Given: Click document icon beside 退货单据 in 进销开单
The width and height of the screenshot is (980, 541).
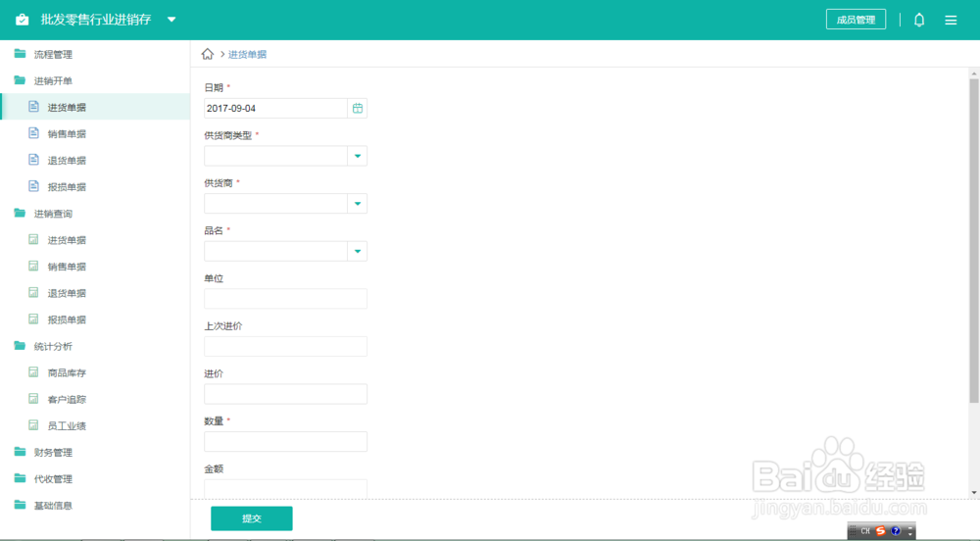Looking at the screenshot, I should pos(33,160).
